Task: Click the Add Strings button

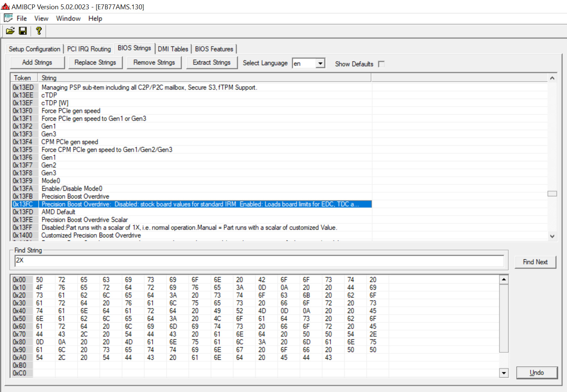Action: pyautogui.click(x=37, y=63)
